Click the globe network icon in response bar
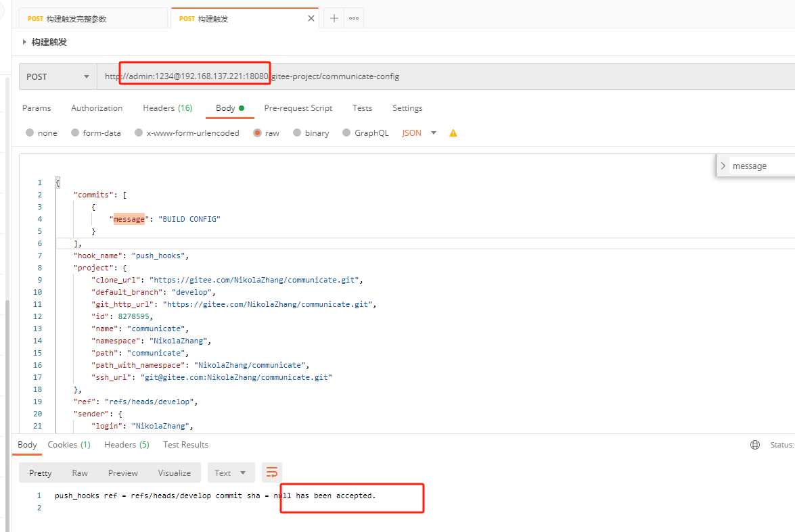Screen dimensions: 795x532 [x=755, y=445]
